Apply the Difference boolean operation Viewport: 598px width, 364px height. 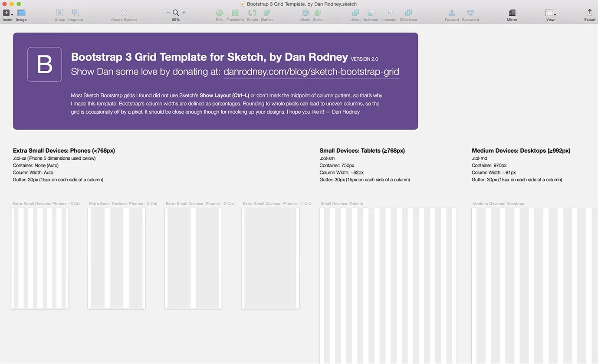coord(408,13)
